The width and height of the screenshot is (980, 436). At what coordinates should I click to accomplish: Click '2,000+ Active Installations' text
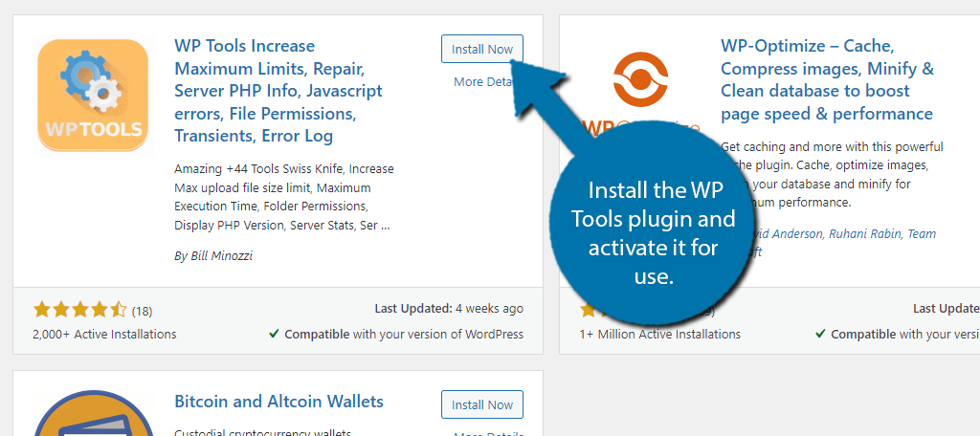[104, 335]
